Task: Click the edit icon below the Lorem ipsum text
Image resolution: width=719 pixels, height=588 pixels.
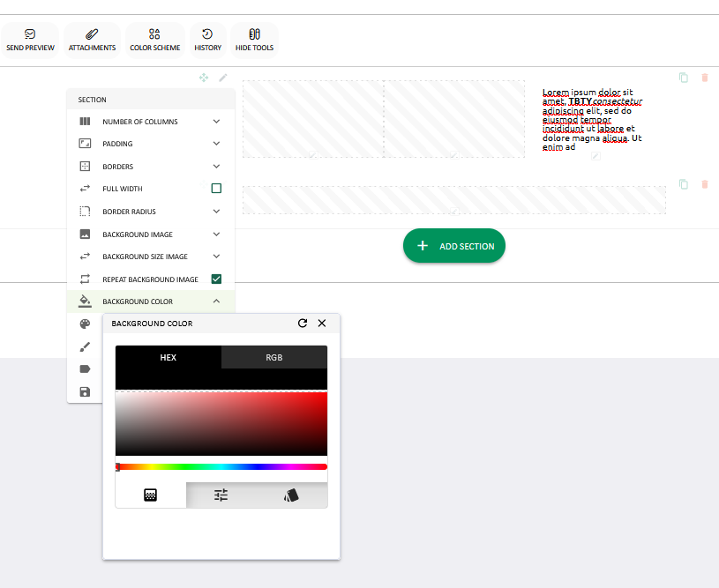Action: click(595, 156)
